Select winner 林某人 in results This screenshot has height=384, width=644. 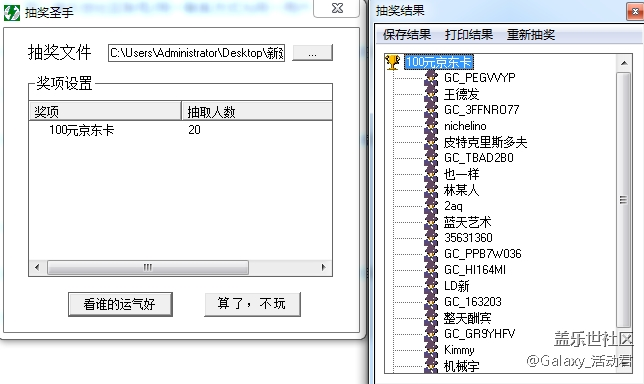461,190
